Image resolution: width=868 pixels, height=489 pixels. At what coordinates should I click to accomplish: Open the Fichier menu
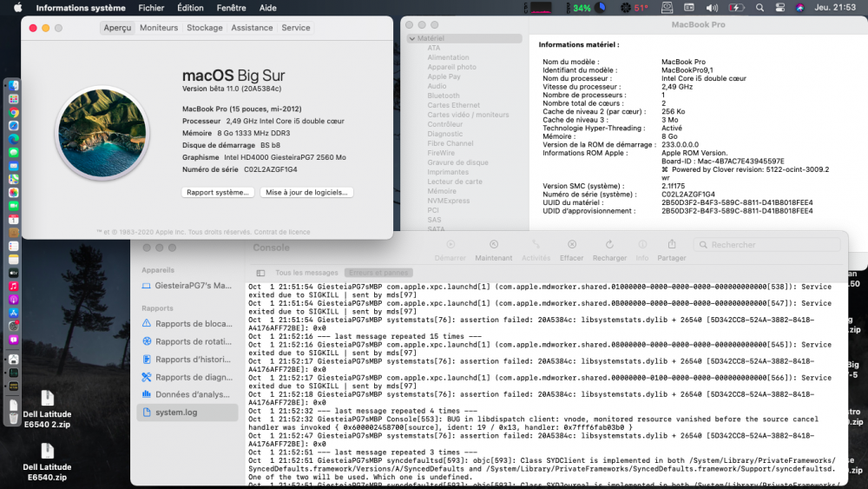click(151, 8)
